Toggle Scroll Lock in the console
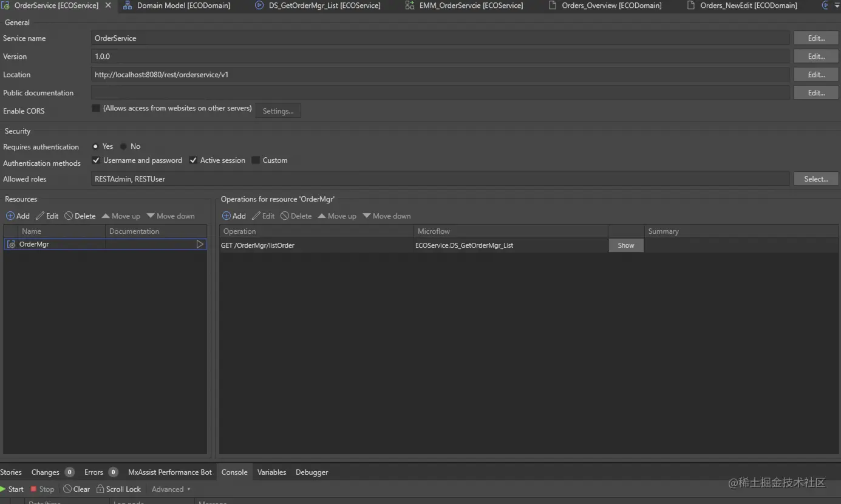841x504 pixels. coord(118,489)
